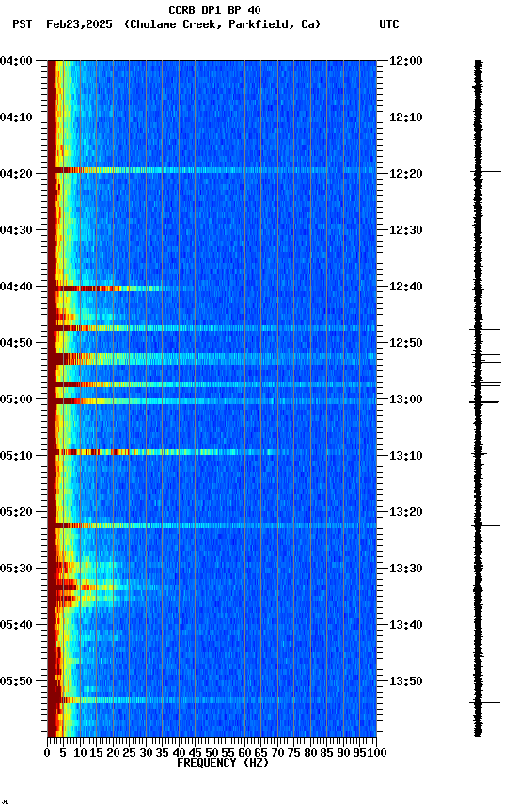Screen dimensions: 519x812
Task: Click the 'PST' timezone label
Action: tap(23, 24)
